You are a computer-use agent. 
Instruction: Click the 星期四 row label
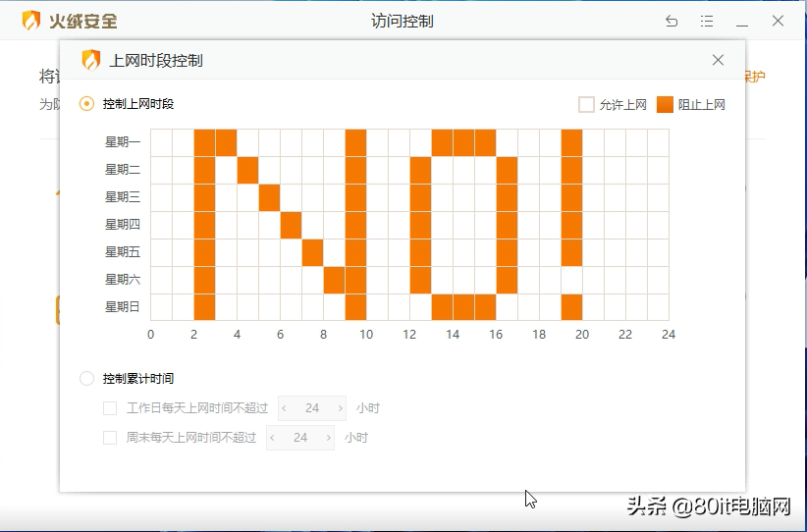[x=123, y=225]
